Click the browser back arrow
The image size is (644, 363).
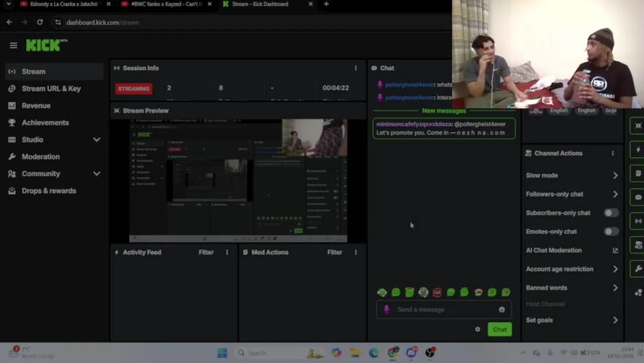point(10,22)
